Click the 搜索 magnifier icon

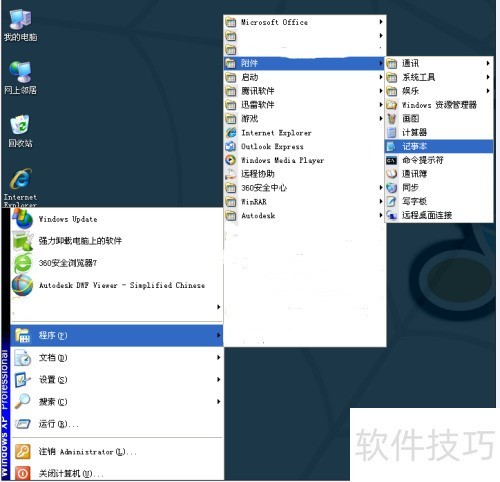[23, 401]
